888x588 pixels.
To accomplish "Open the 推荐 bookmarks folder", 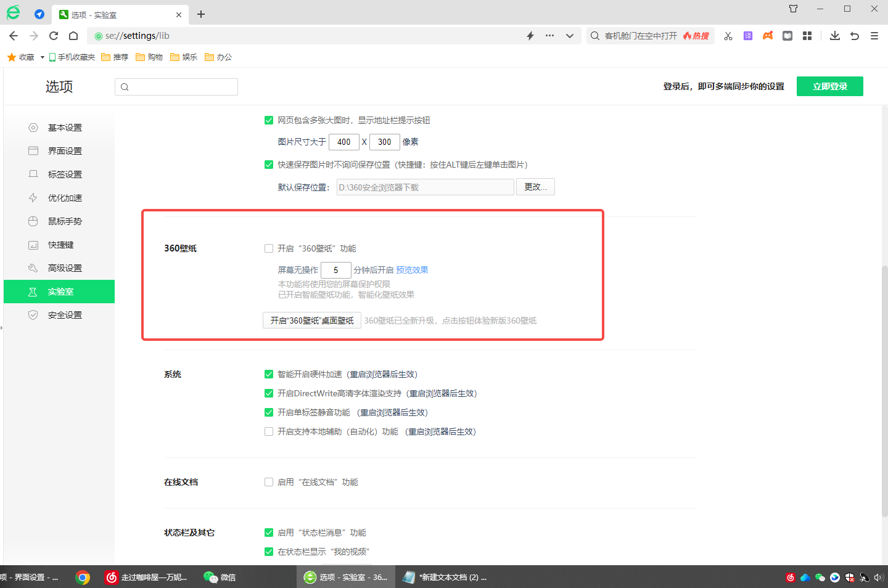I will [115, 57].
